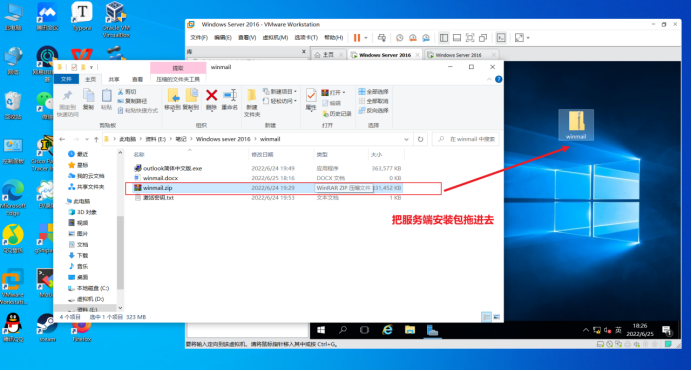This screenshot has height=371, width=692.
Task: Click VMware full screen toolbar icon
Action: point(470,38)
